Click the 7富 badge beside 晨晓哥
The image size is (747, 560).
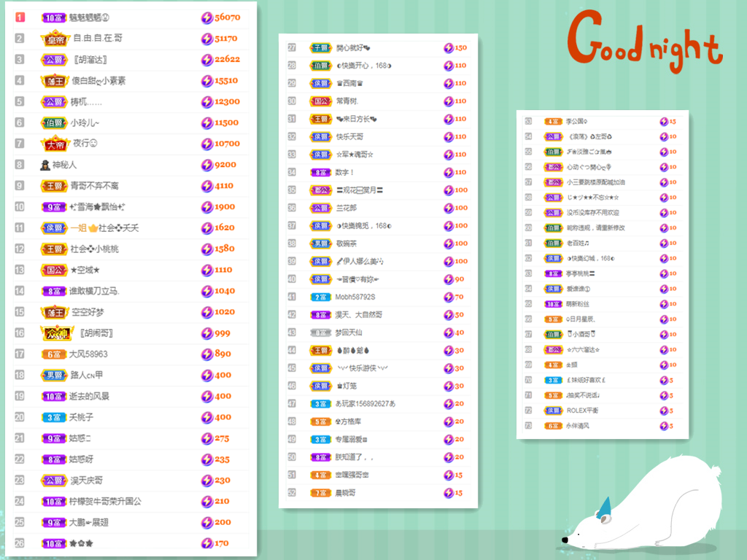[x=320, y=493]
